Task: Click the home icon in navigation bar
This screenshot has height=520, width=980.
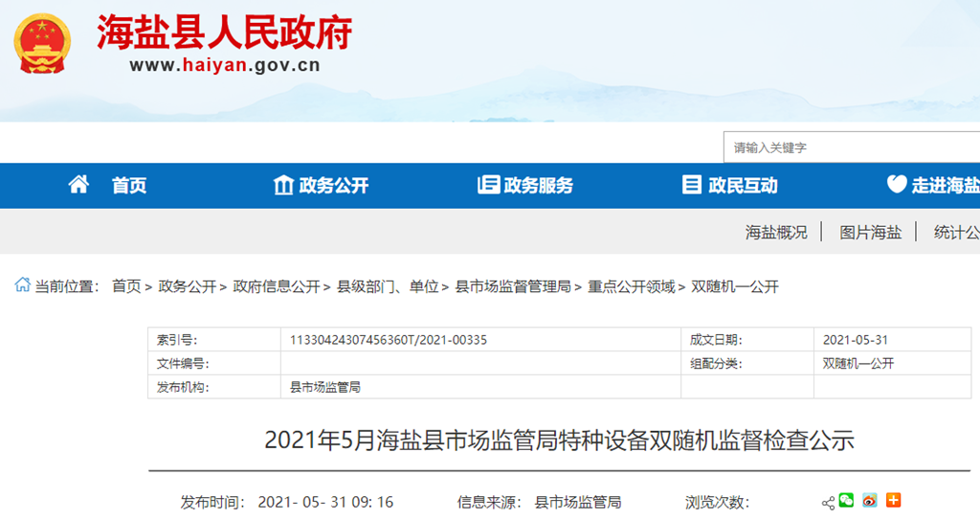Action: click(x=78, y=185)
